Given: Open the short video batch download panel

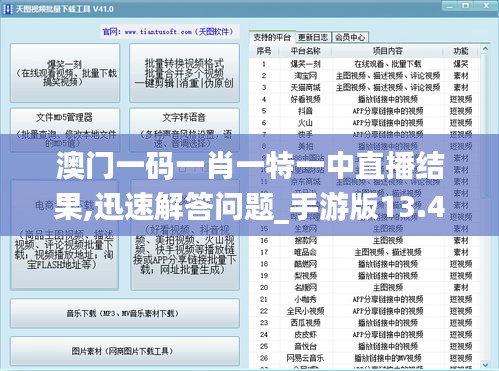Looking at the screenshot, I should (x=185, y=235).
